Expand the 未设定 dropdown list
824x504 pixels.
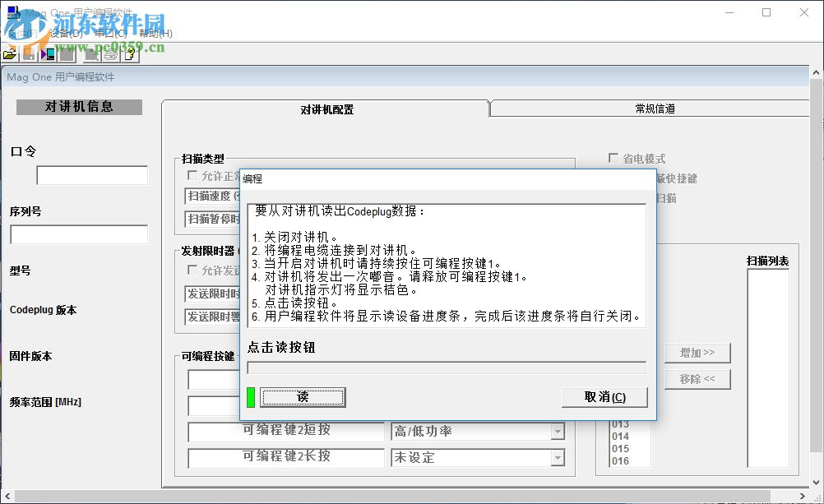559,458
